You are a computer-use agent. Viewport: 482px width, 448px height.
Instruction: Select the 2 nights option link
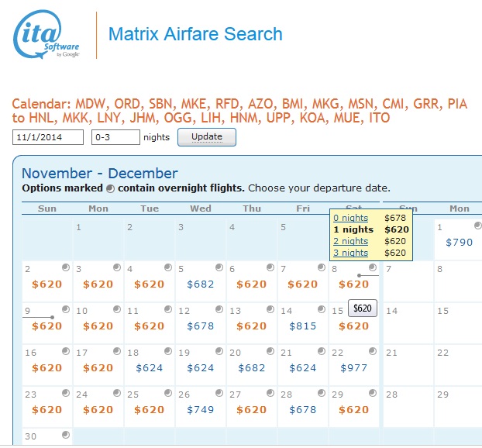350,241
